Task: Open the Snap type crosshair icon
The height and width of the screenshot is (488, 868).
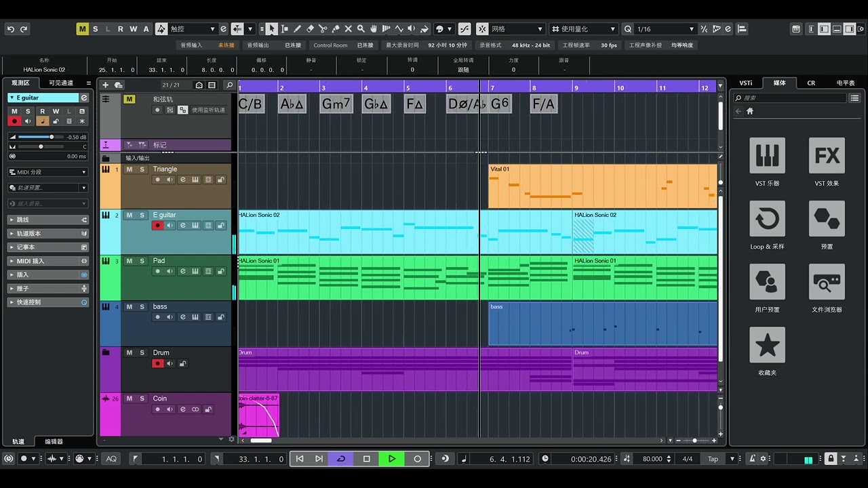Action: click(x=482, y=29)
